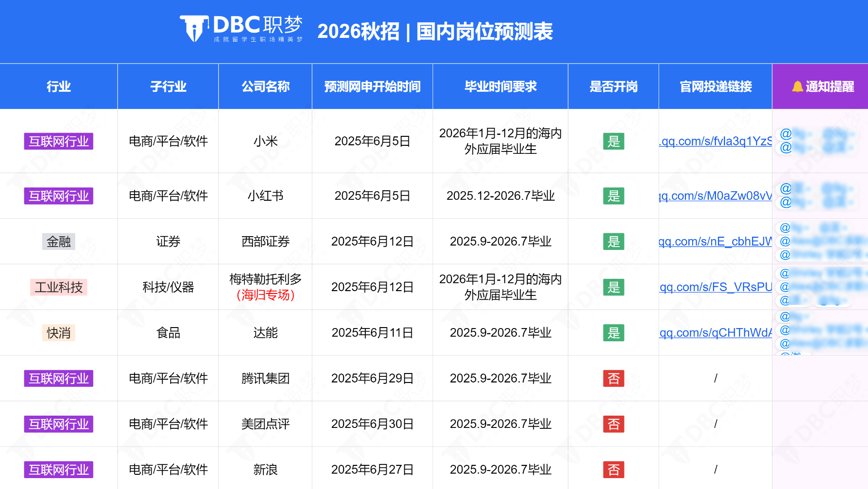Select the 互联网行业 tag in 腾讯集团 row
Image resolution: width=868 pixels, height=489 pixels.
click(x=59, y=378)
